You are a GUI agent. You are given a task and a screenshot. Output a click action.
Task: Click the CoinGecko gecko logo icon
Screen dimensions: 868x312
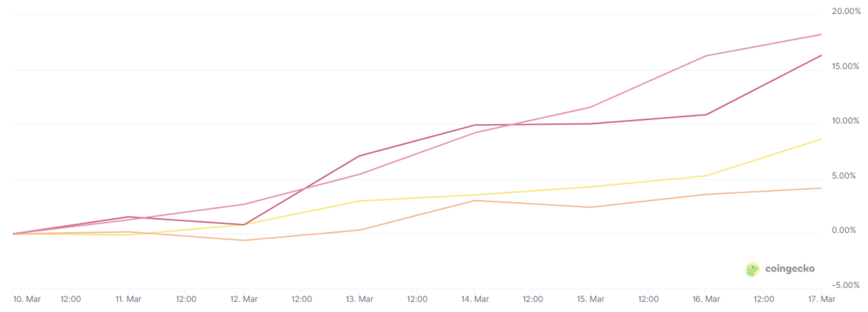coord(753,269)
